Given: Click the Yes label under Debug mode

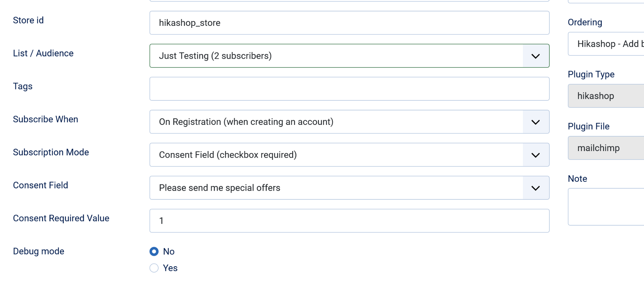Looking at the screenshot, I should pyautogui.click(x=170, y=268).
